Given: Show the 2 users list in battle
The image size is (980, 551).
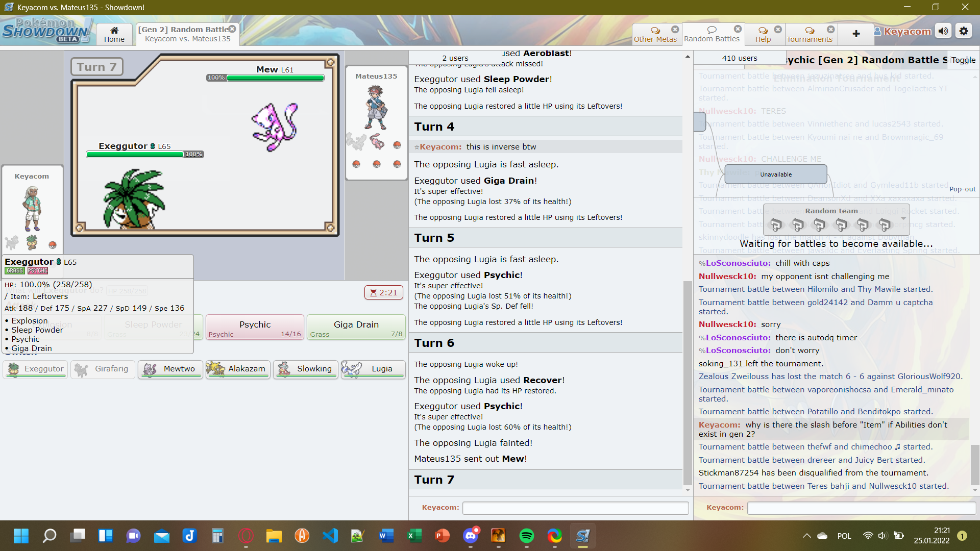Looking at the screenshot, I should [x=455, y=58].
